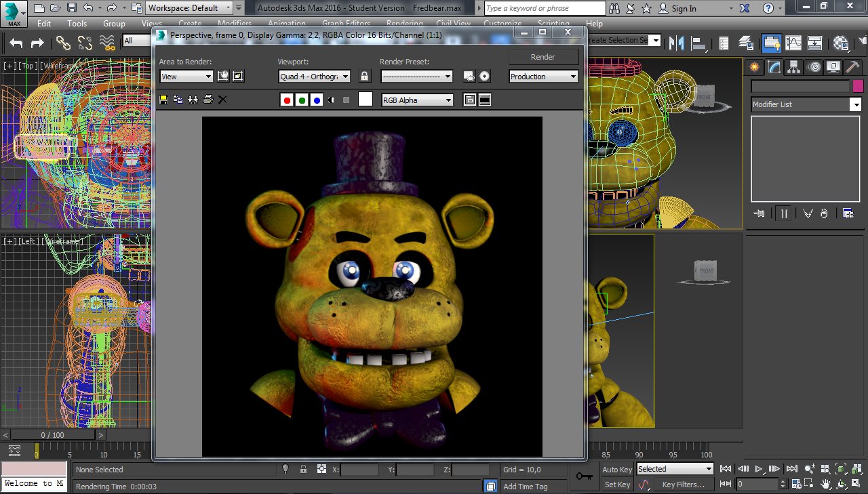Select the Pan View hand icon
868x494 pixels.
[x=826, y=485]
